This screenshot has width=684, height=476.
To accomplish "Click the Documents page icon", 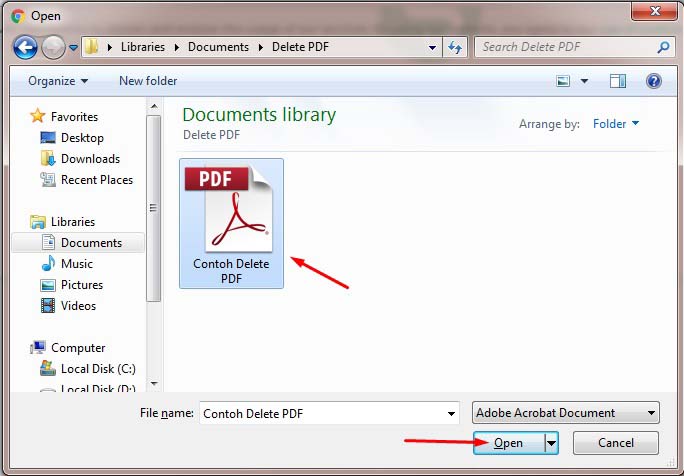I will (48, 242).
